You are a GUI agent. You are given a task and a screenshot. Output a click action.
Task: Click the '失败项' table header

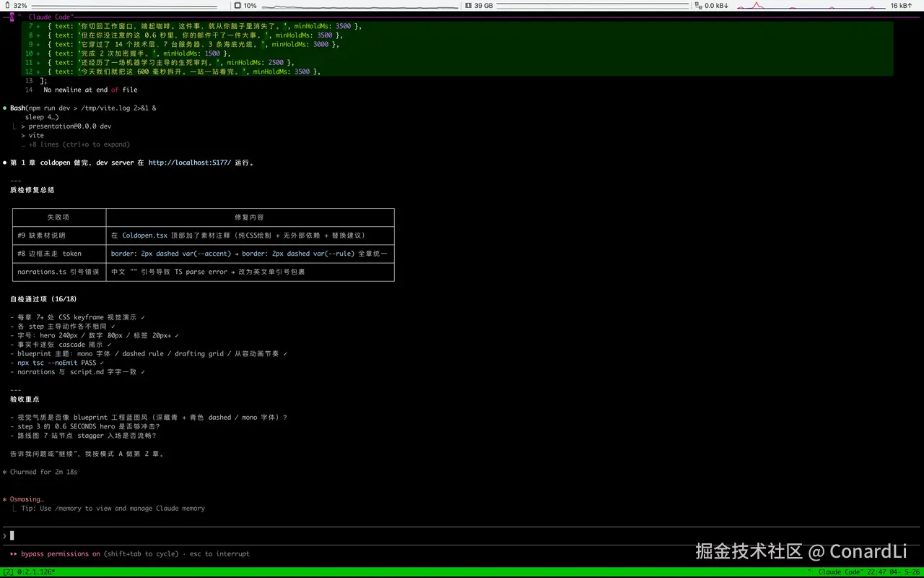pyautogui.click(x=58, y=217)
